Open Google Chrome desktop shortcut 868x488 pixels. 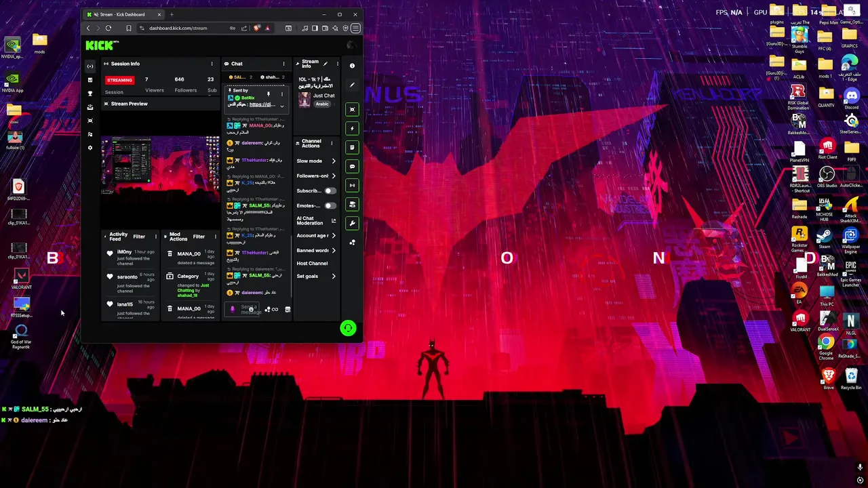(x=826, y=348)
